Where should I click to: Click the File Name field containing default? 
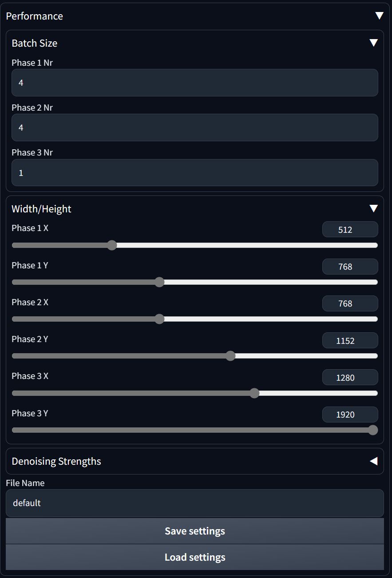pyautogui.click(x=195, y=503)
